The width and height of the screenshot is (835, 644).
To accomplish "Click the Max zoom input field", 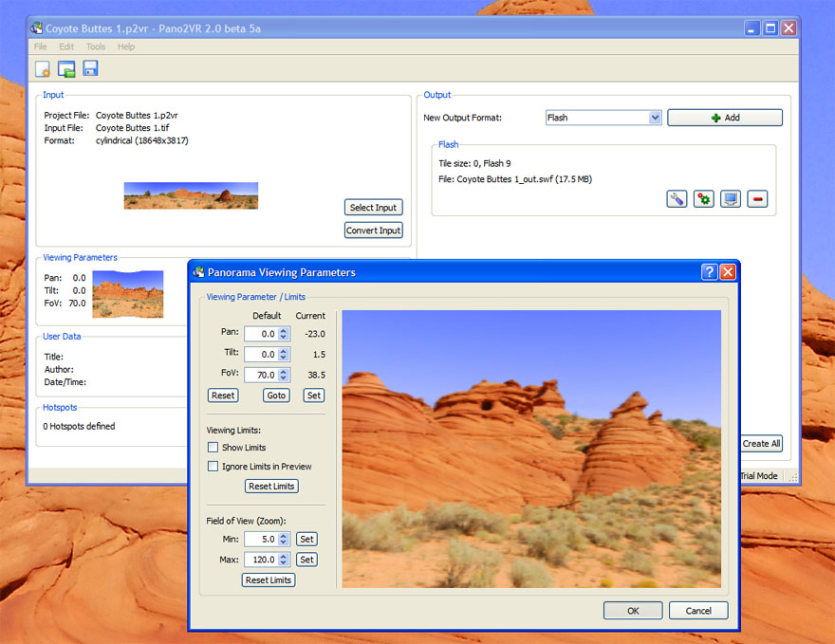I will tap(262, 560).
